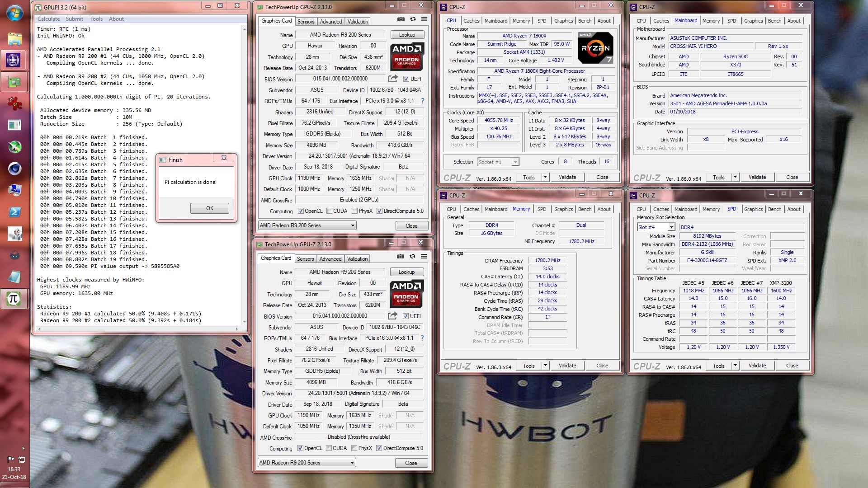Toggle the OpenCL checkbox in top GPU-Z
Screen dimensions: 868x488
(301, 211)
